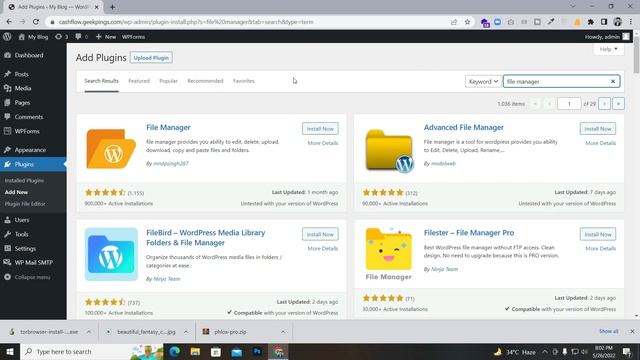Click the File Manager orange folder thumbnail
This screenshot has height=360, width=640.
point(111,149)
